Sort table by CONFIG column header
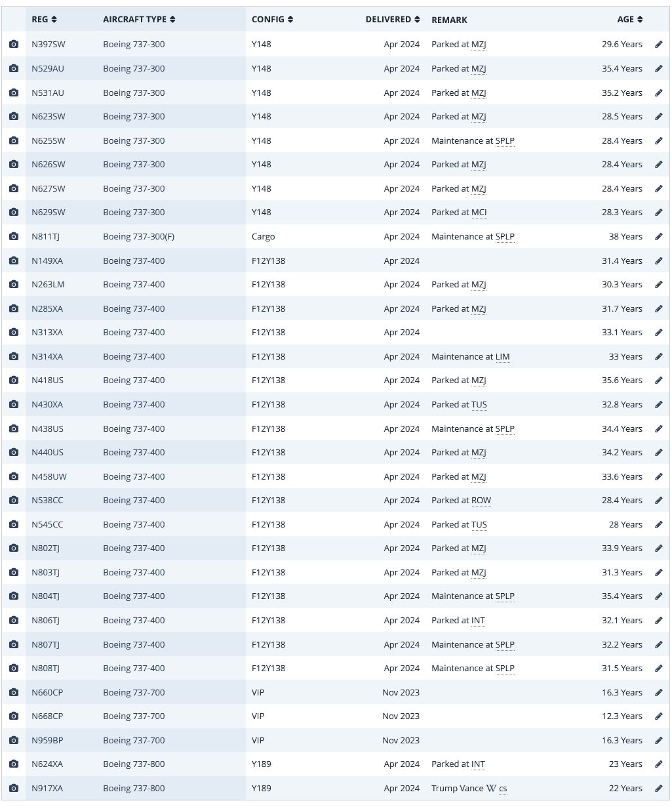Screen dimensions: 672x807 click(x=272, y=20)
